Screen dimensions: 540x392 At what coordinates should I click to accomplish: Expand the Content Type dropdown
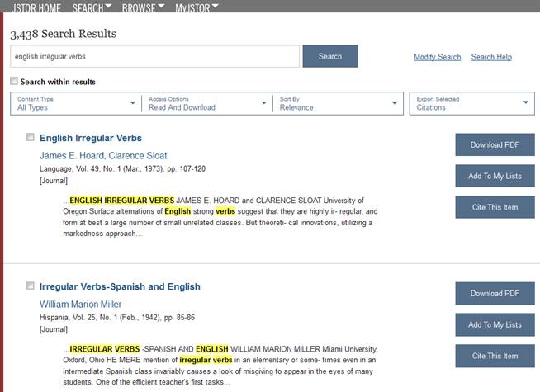click(x=76, y=103)
